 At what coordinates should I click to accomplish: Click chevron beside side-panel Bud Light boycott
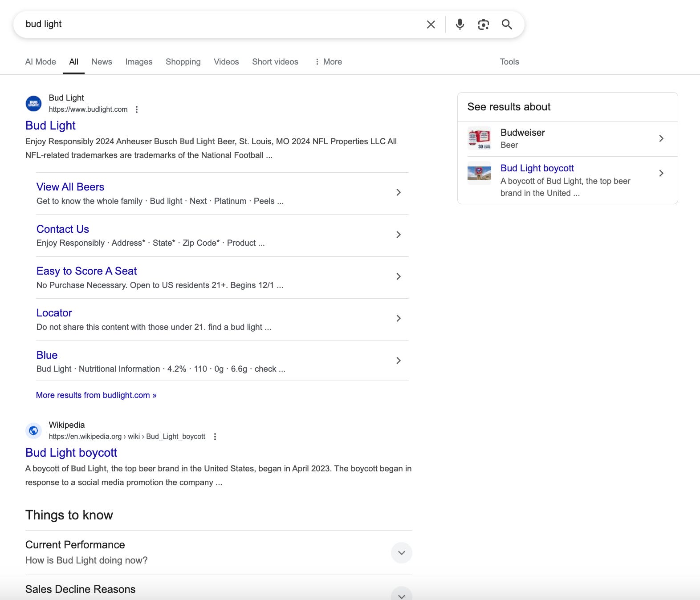coord(661,173)
